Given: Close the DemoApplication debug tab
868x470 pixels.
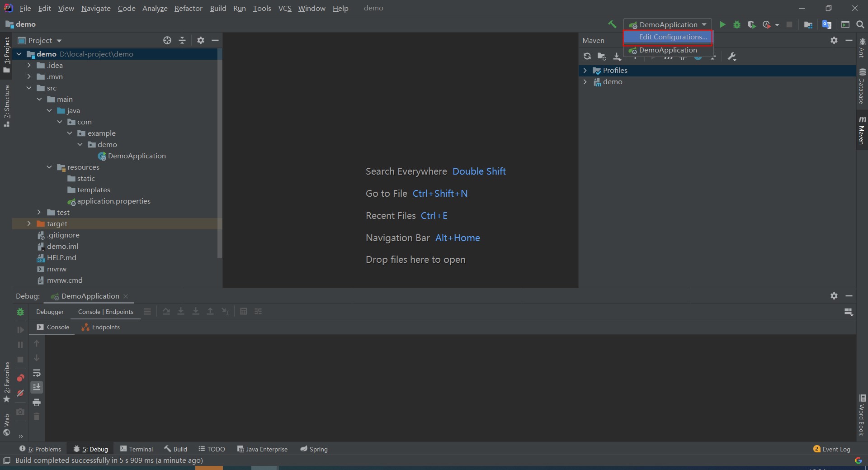Looking at the screenshot, I should pos(126,296).
